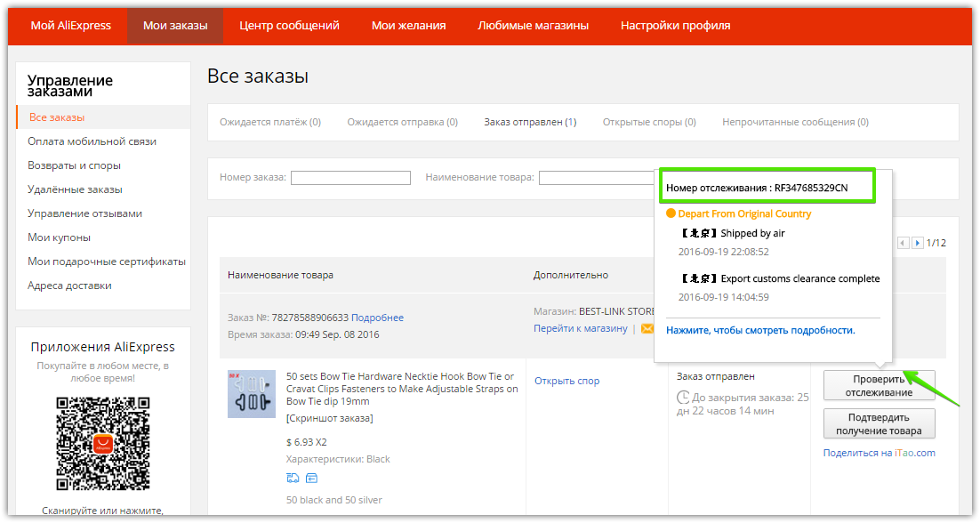Click Shipped by air tracking entry
The image size is (980, 523).
pos(732,233)
